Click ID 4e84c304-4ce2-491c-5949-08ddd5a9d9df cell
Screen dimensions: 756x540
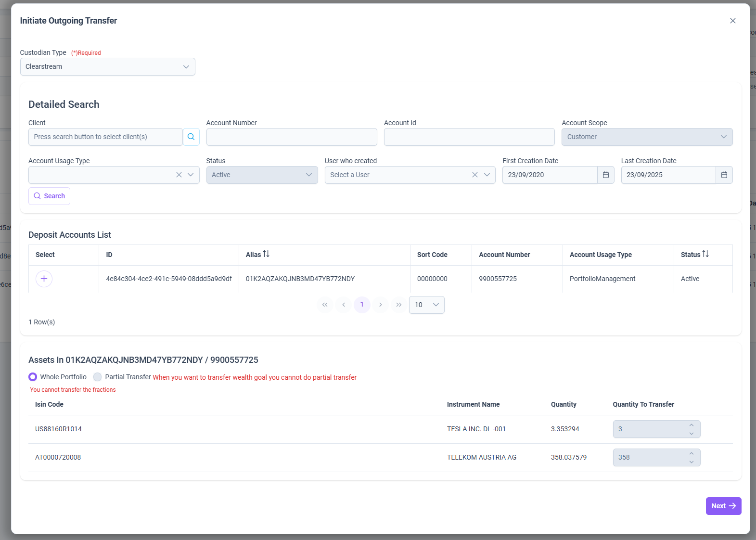pyautogui.click(x=169, y=279)
